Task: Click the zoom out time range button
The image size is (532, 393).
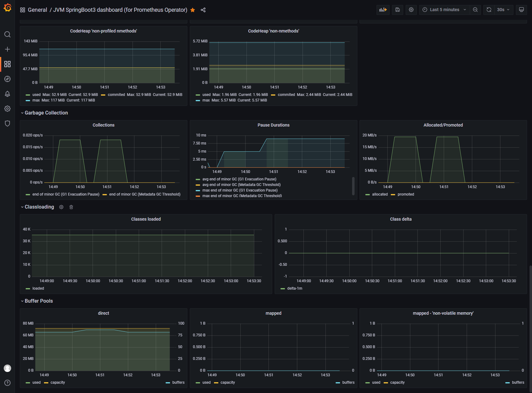Action: pos(475,10)
